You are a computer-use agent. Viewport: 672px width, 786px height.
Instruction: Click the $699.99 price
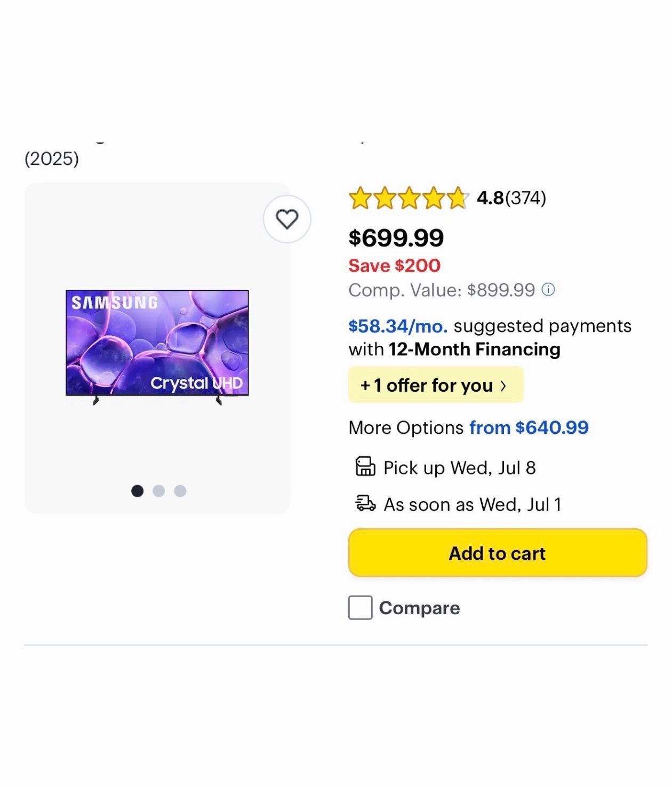(x=396, y=237)
